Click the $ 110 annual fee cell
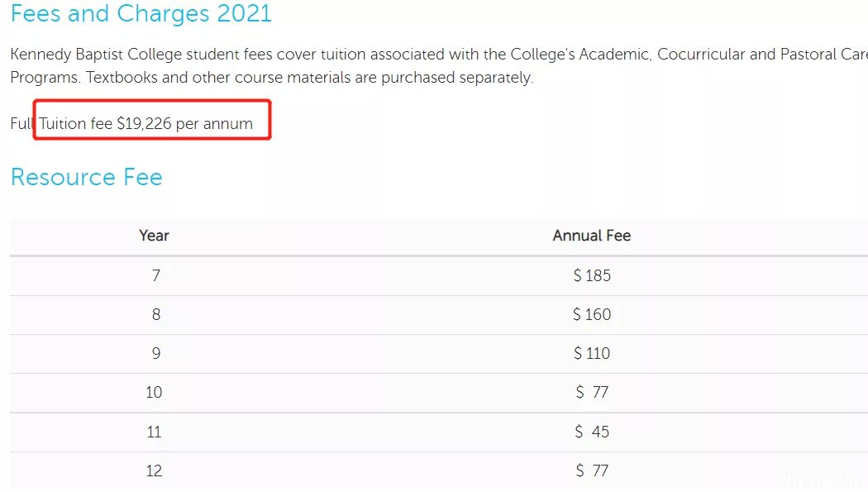868x492 pixels. pyautogui.click(x=592, y=353)
